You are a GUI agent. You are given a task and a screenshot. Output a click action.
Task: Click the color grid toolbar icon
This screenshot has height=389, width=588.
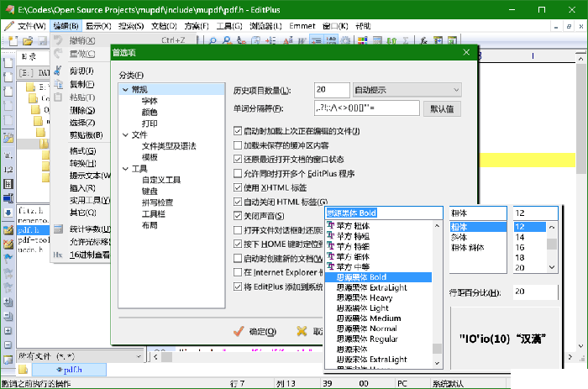[x=362, y=40]
